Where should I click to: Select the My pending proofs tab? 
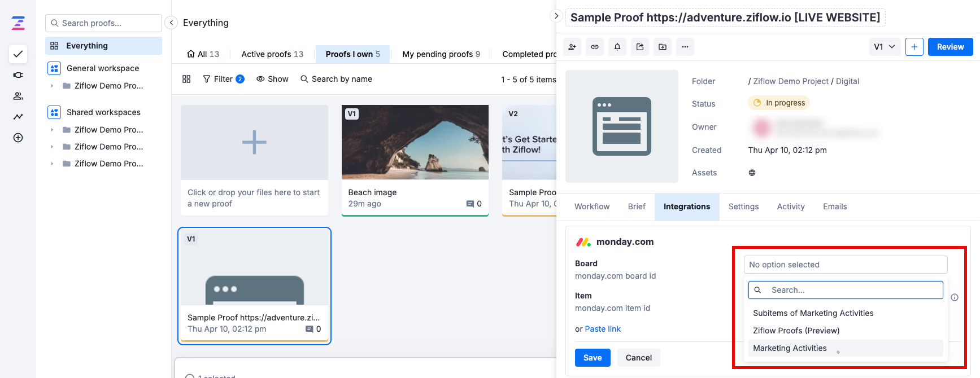[x=441, y=54]
